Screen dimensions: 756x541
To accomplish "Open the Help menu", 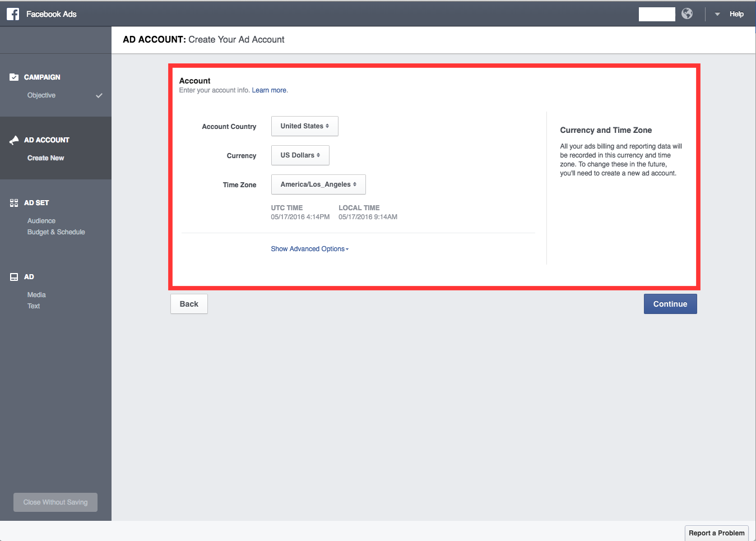I will pos(736,14).
